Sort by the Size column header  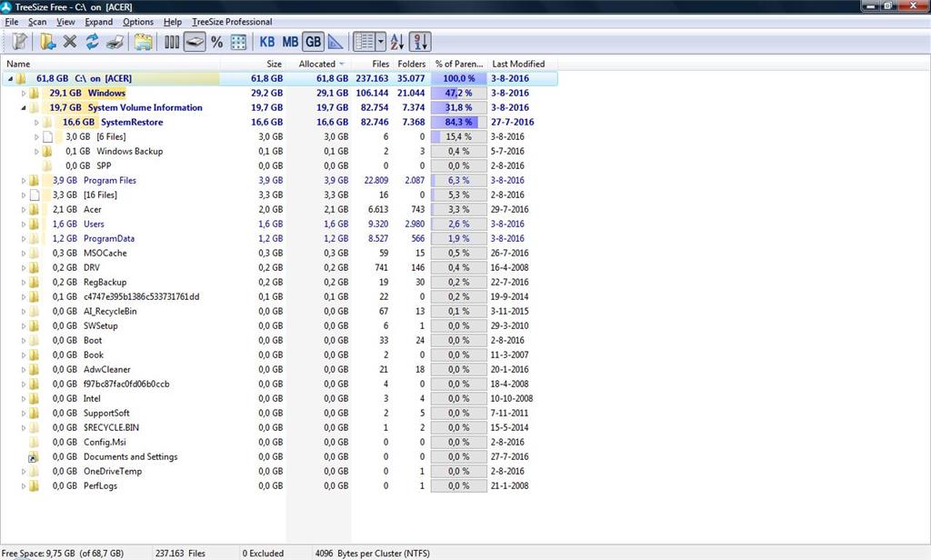(253, 64)
